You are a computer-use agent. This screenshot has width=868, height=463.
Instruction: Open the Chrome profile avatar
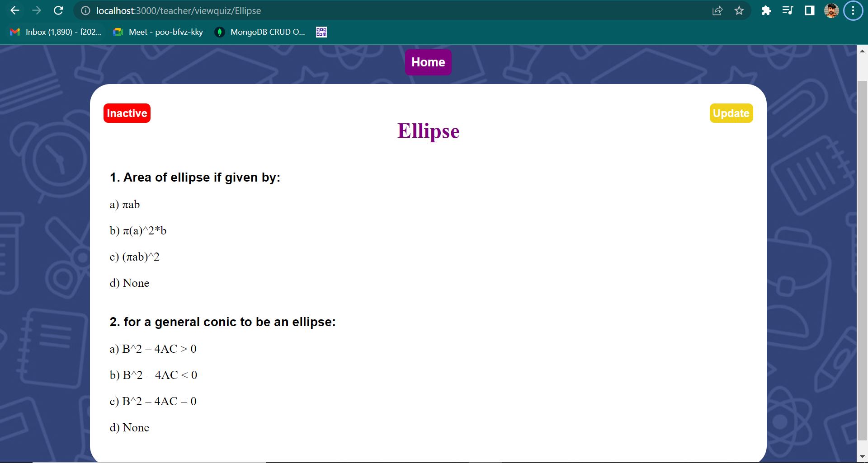pyautogui.click(x=831, y=10)
